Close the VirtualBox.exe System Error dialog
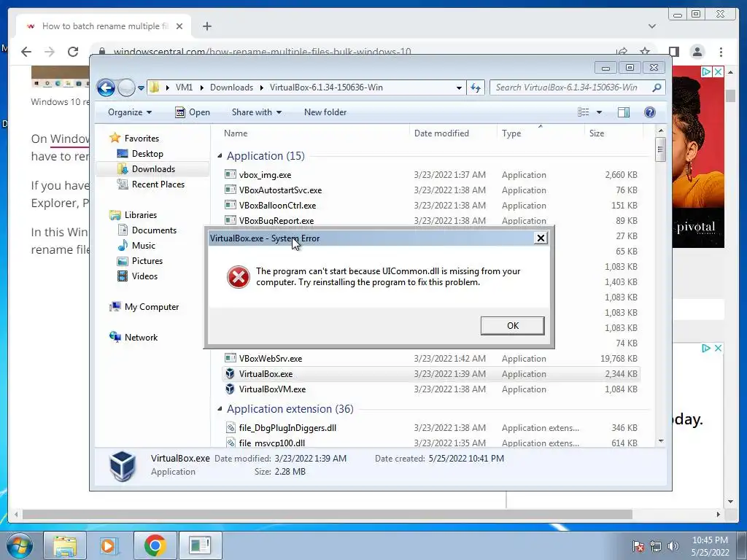Image resolution: width=747 pixels, height=560 pixels. (541, 238)
